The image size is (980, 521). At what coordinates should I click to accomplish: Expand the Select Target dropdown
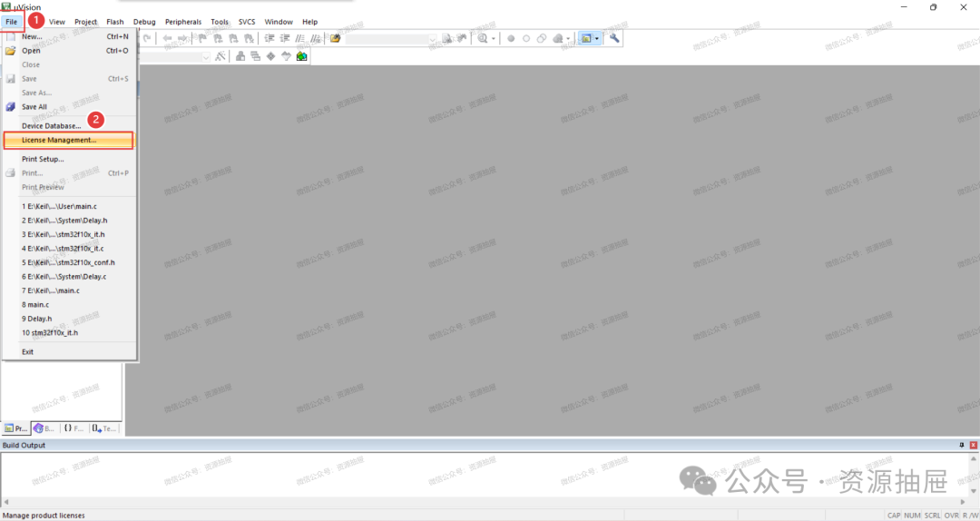206,57
